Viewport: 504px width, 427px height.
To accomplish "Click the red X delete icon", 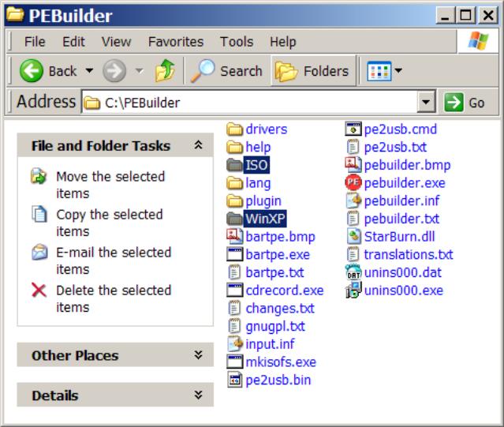I will 39,290.
